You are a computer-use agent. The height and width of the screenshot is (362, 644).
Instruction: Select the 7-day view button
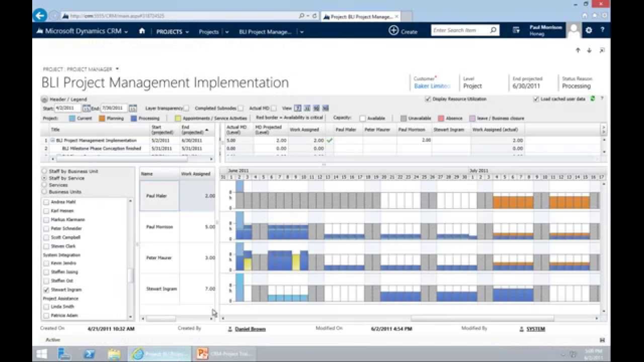[x=298, y=108]
